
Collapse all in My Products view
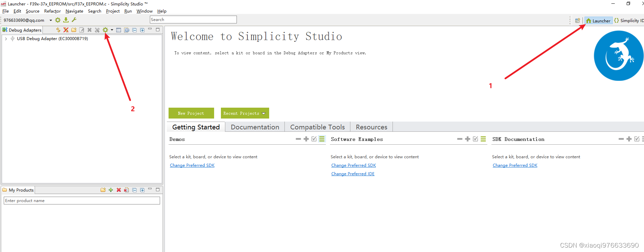pos(135,190)
